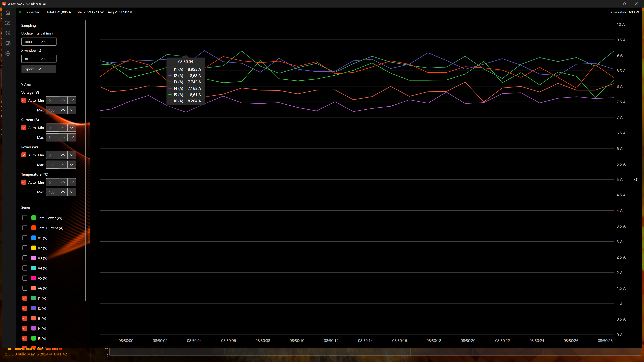Increase the Power Min value
The image size is (644, 362).
tap(63, 155)
